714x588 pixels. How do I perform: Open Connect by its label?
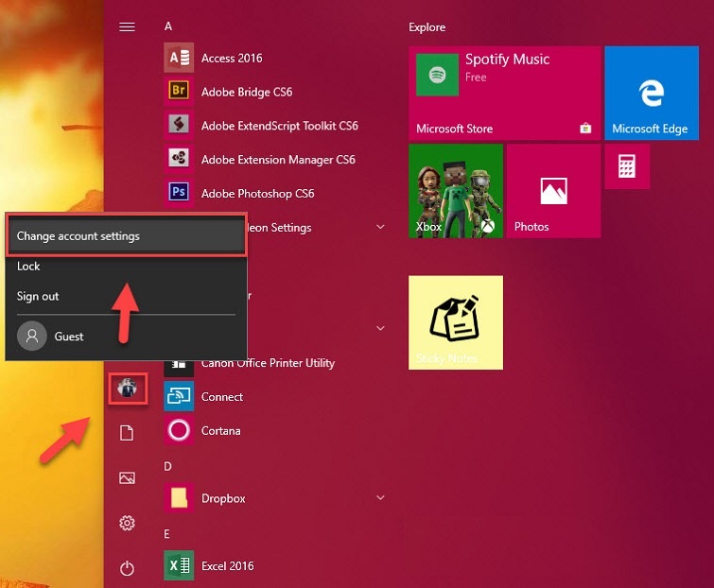pyautogui.click(x=222, y=397)
